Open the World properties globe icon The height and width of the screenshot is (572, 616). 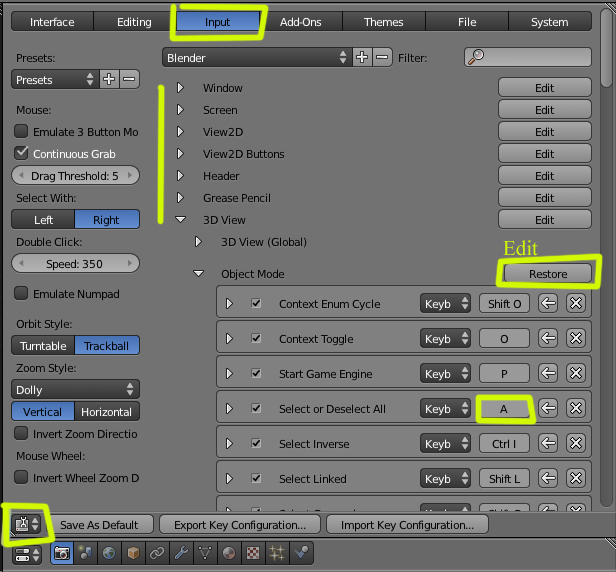109,554
